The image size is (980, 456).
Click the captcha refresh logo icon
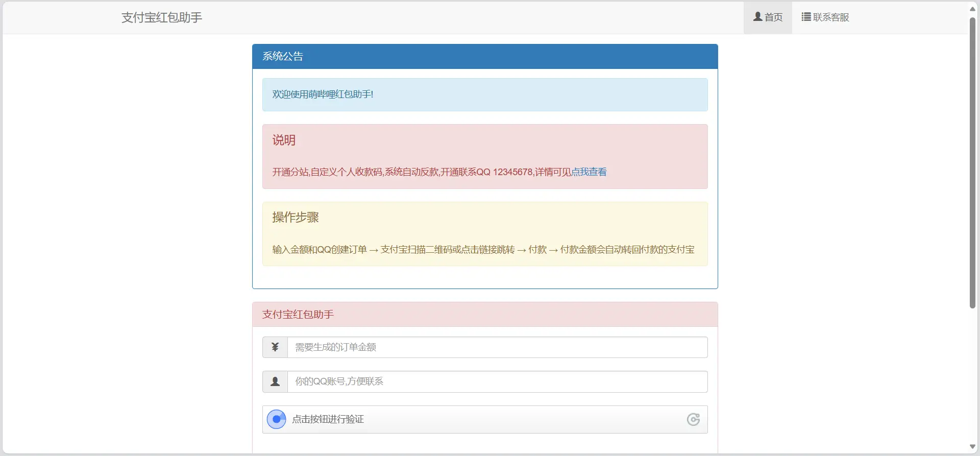tap(693, 419)
